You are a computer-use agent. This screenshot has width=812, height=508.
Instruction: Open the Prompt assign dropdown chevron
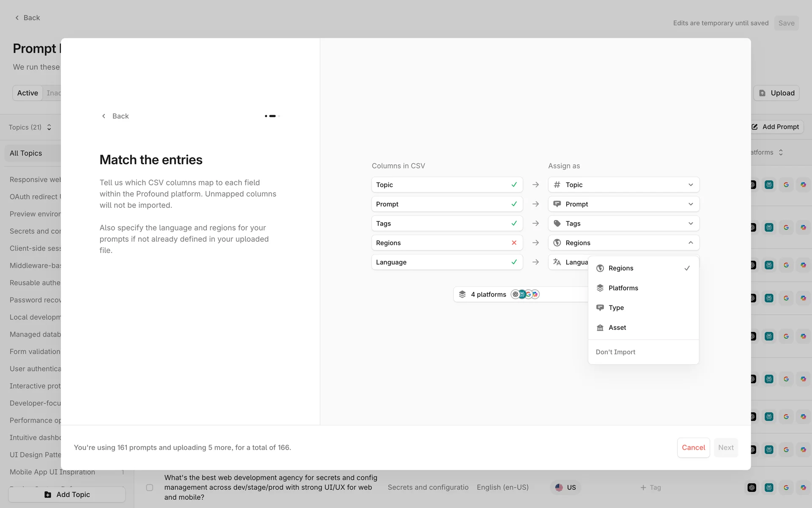(690, 204)
